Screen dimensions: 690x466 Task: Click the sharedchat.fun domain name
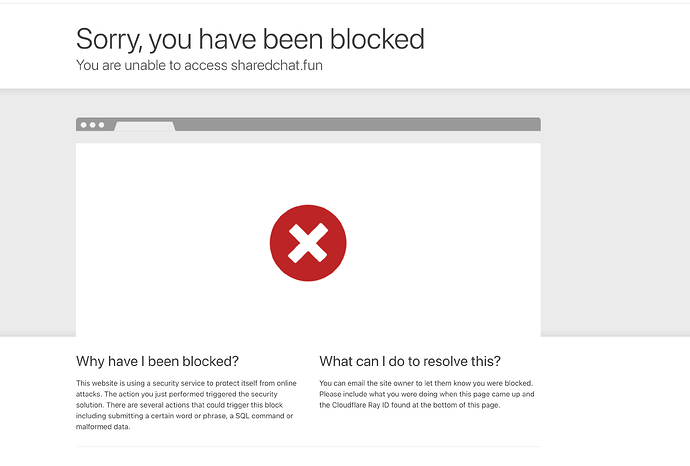(277, 65)
